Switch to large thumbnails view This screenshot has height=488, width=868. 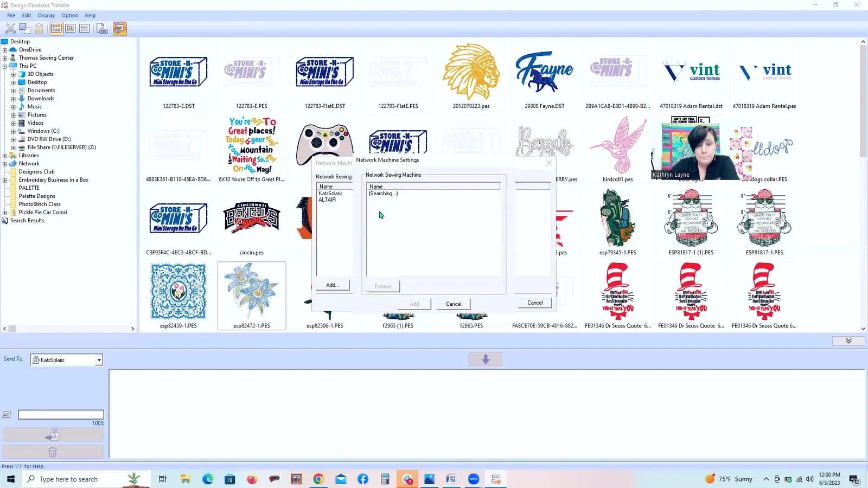point(56,29)
